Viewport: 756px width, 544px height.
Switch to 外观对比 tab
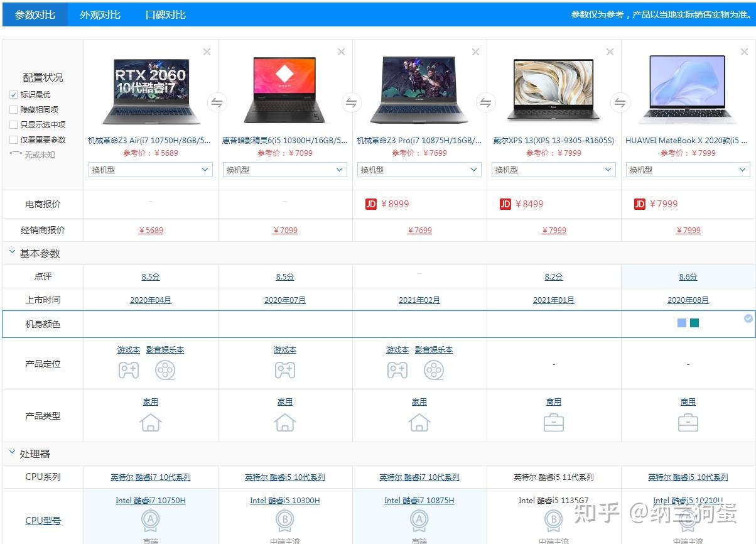click(100, 14)
